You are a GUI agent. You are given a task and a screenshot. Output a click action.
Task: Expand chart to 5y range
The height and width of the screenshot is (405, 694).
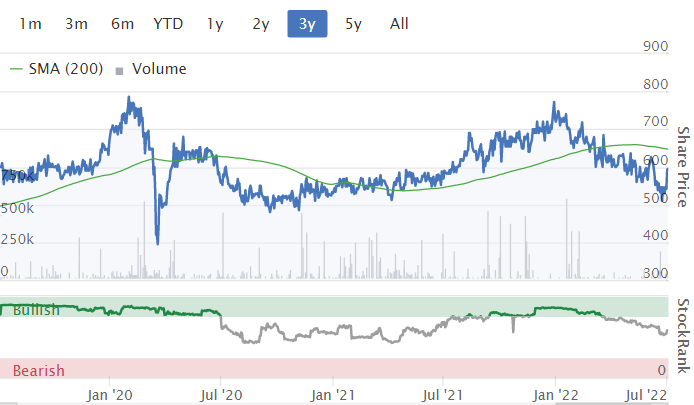(x=353, y=23)
